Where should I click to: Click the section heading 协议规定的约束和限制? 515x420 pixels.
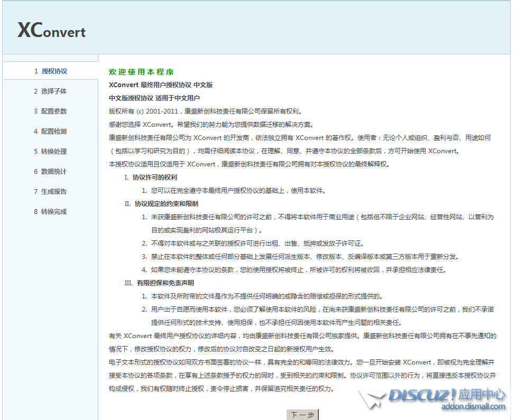pyautogui.click(x=166, y=204)
